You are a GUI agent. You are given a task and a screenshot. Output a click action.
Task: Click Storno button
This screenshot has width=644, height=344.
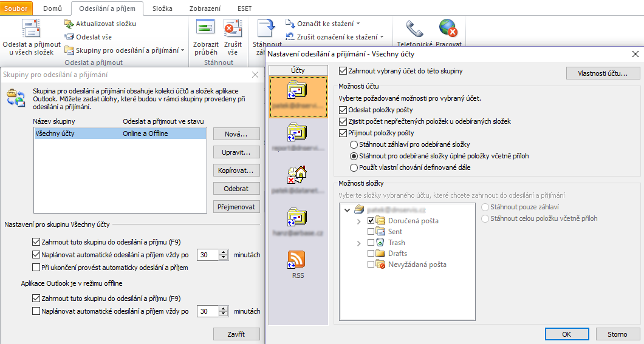[x=617, y=334]
